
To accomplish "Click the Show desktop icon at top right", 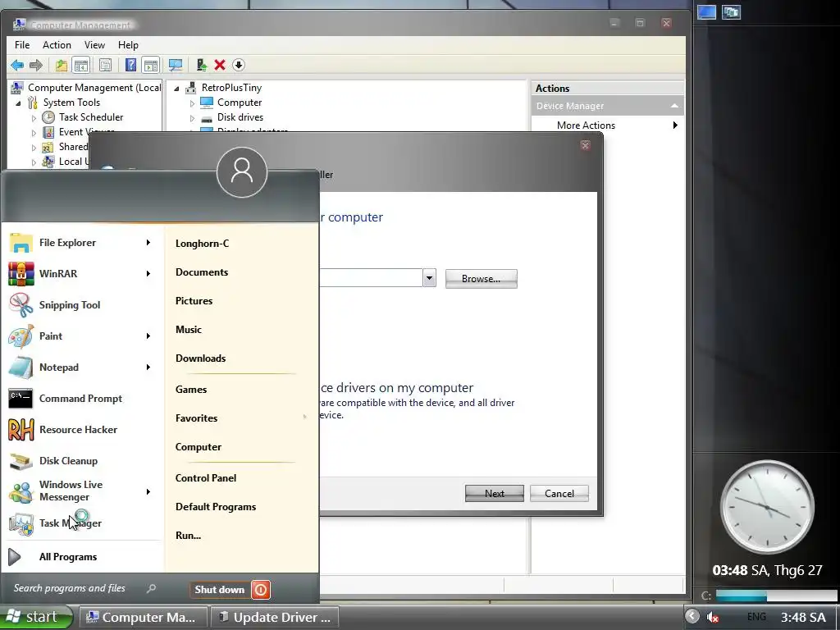I will (x=706, y=11).
